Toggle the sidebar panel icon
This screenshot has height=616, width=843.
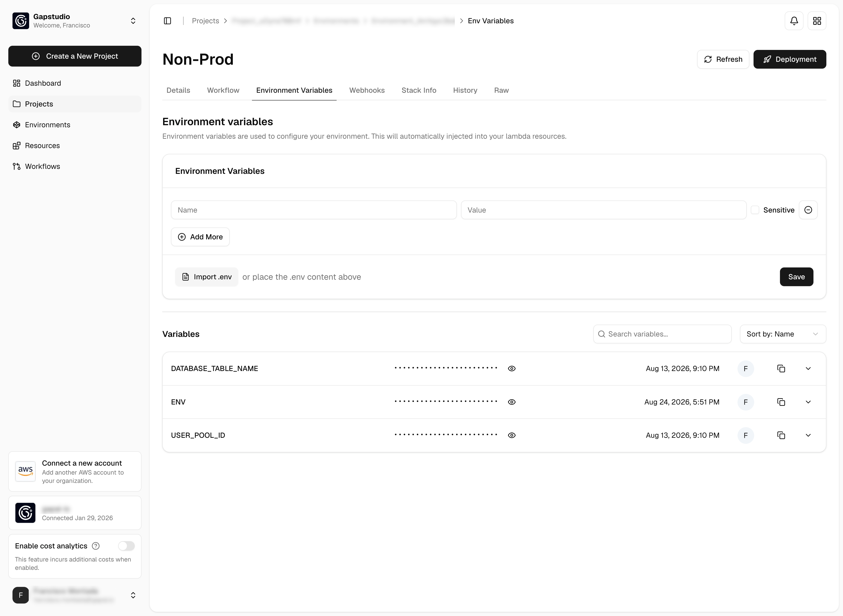pos(167,21)
